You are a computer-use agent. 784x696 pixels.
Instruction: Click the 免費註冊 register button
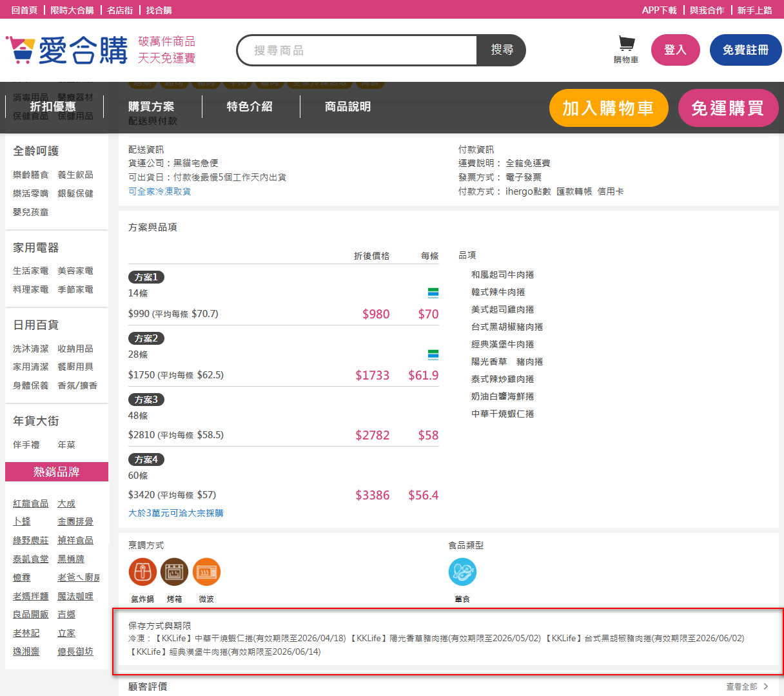click(x=745, y=50)
